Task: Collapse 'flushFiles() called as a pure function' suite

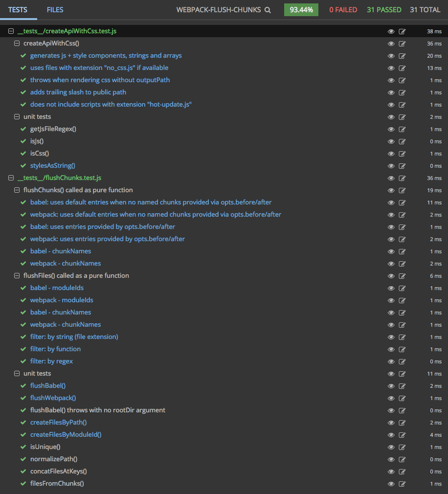Action: coord(17,276)
